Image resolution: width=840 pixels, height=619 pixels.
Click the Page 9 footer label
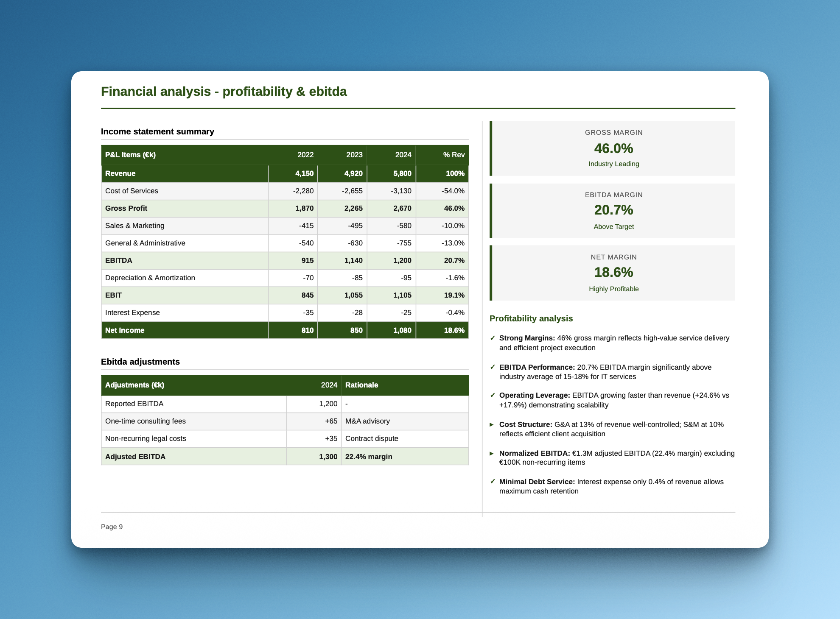(x=112, y=527)
